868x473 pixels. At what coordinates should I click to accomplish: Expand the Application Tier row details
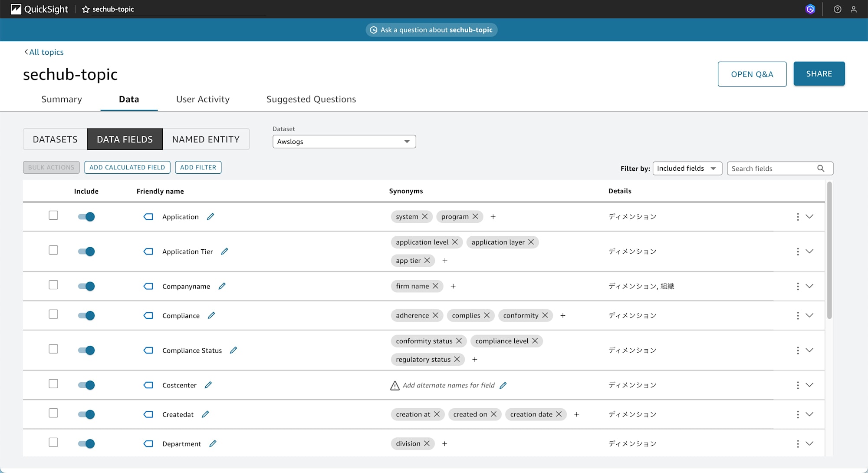809,251
